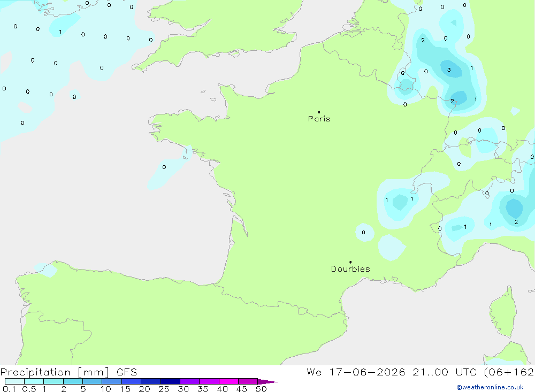
Task: Click the legend label '30'
Action: (x=184, y=389)
